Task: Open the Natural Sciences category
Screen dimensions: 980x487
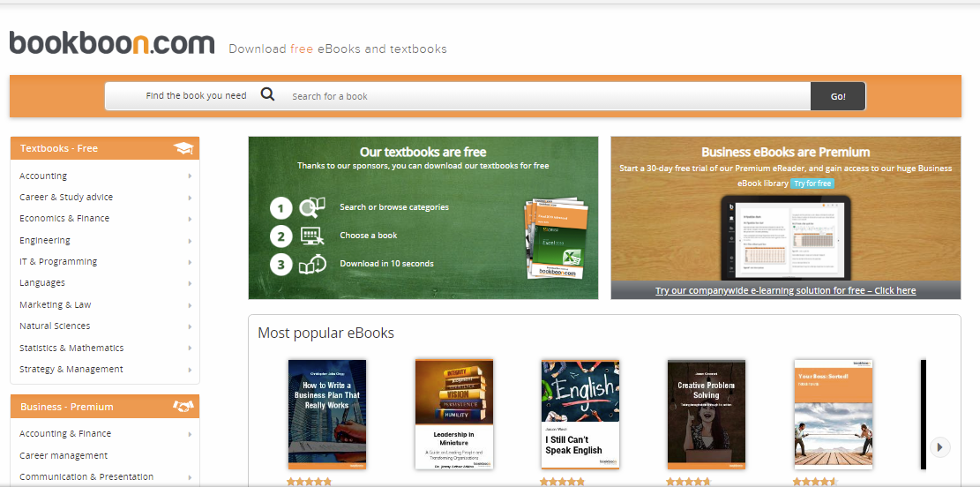Action: [x=55, y=326]
